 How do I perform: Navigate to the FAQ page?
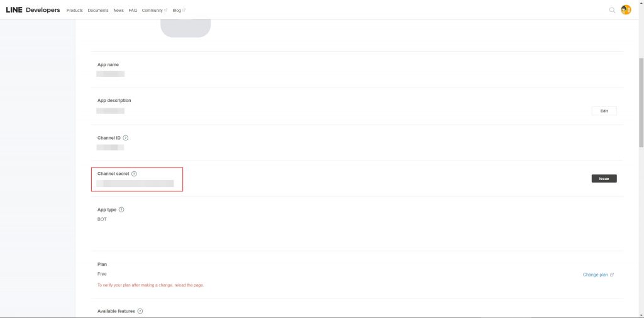tap(133, 11)
